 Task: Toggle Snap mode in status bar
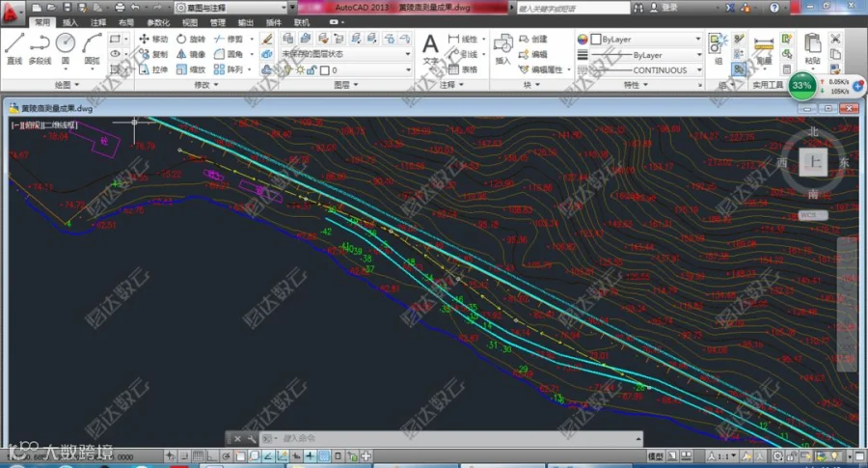point(184,456)
